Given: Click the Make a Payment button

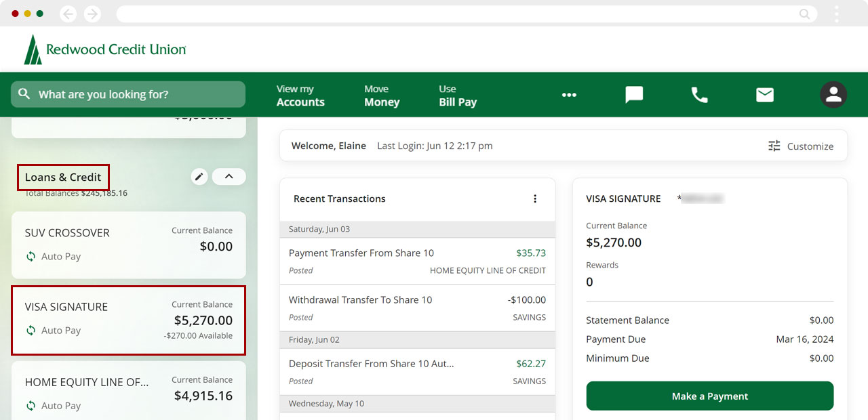Looking at the screenshot, I should (710, 396).
